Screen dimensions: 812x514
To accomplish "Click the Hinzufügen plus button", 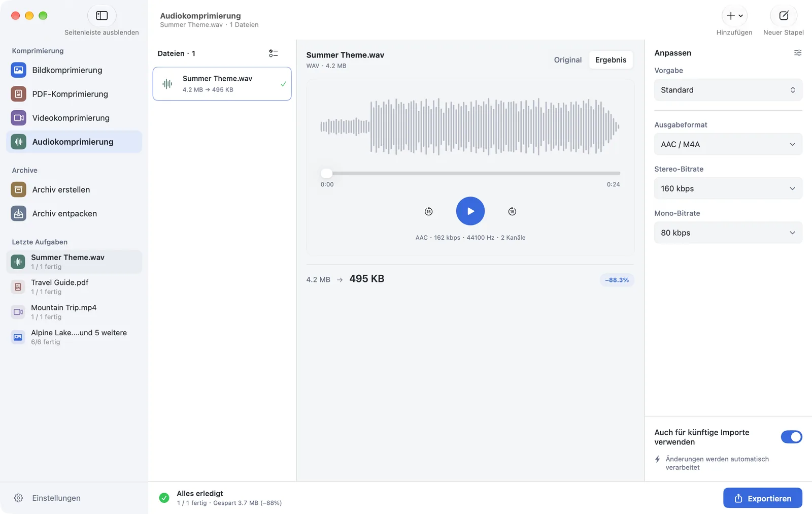I will [x=734, y=16].
